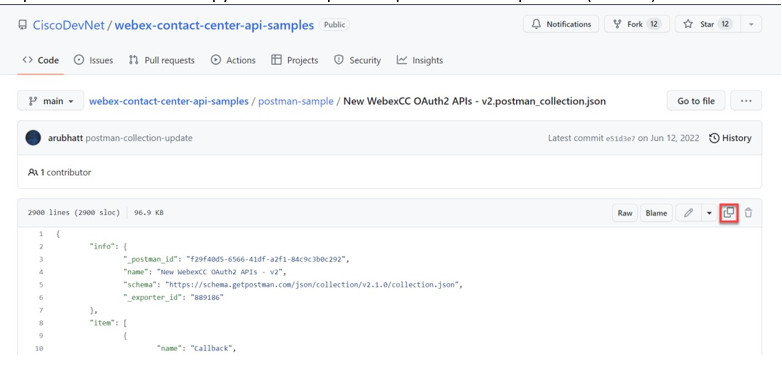Click the Go to file button

696,101
